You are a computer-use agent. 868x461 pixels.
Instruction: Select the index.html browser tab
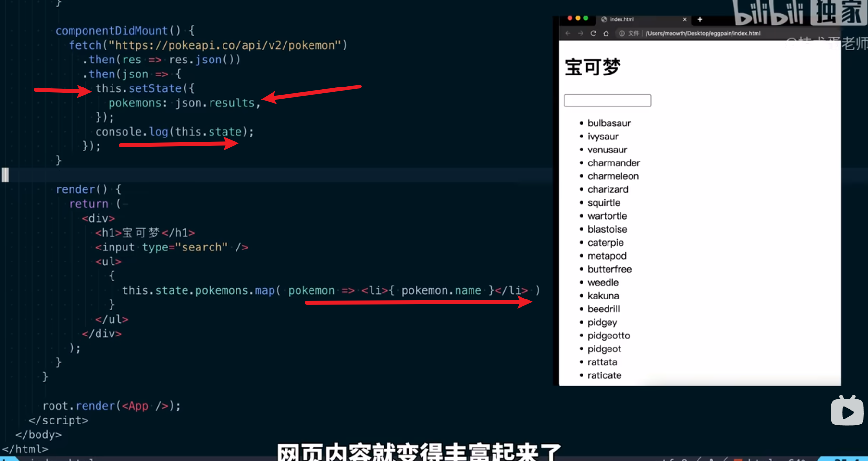coord(644,19)
